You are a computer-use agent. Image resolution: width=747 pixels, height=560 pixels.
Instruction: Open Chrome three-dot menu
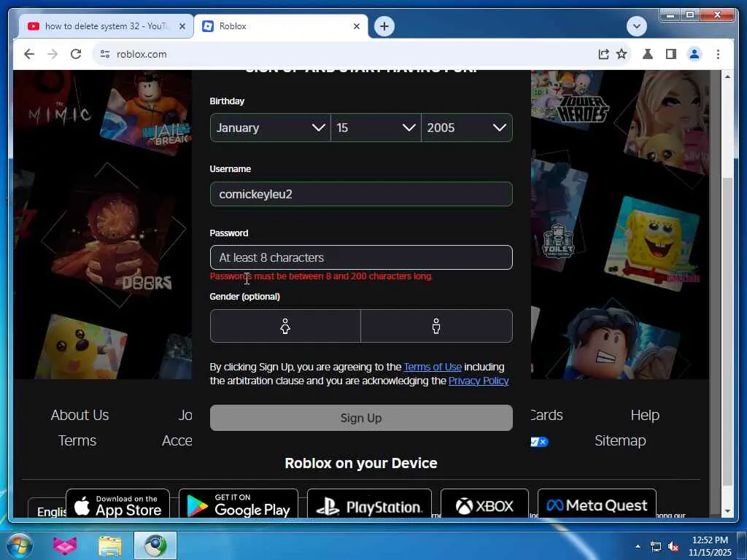(718, 54)
